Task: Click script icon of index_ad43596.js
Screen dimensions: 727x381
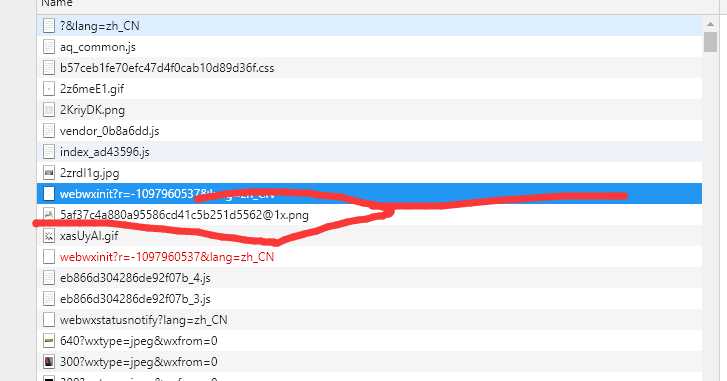Action: (x=49, y=152)
